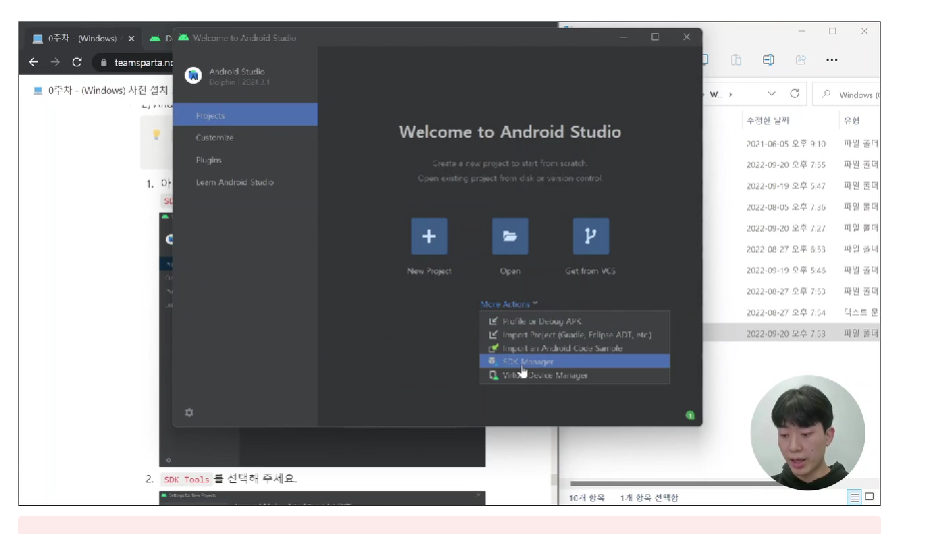Click the green notification badge in Android Studio

[690, 415]
